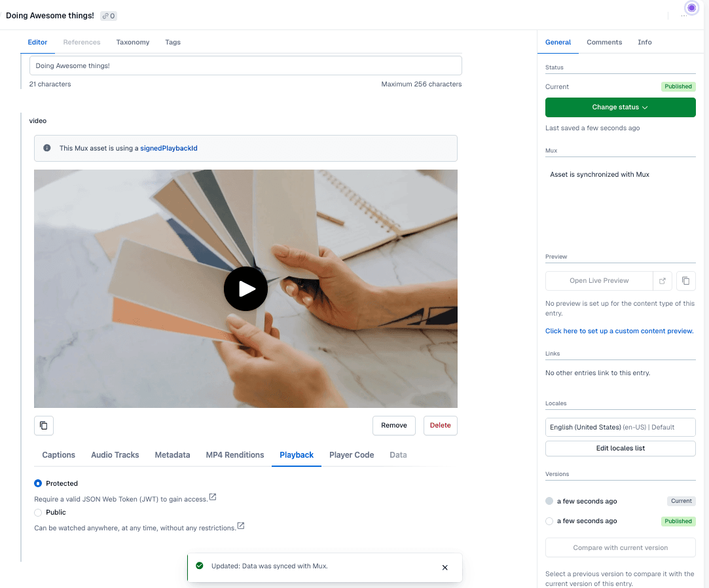This screenshot has height=588, width=709.
Task: Click the Delete button below the video
Action: [440, 426]
